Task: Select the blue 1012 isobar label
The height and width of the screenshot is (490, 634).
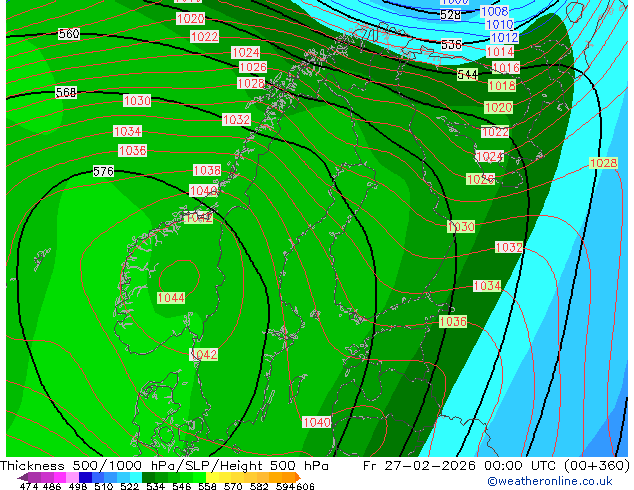Action: point(504,38)
